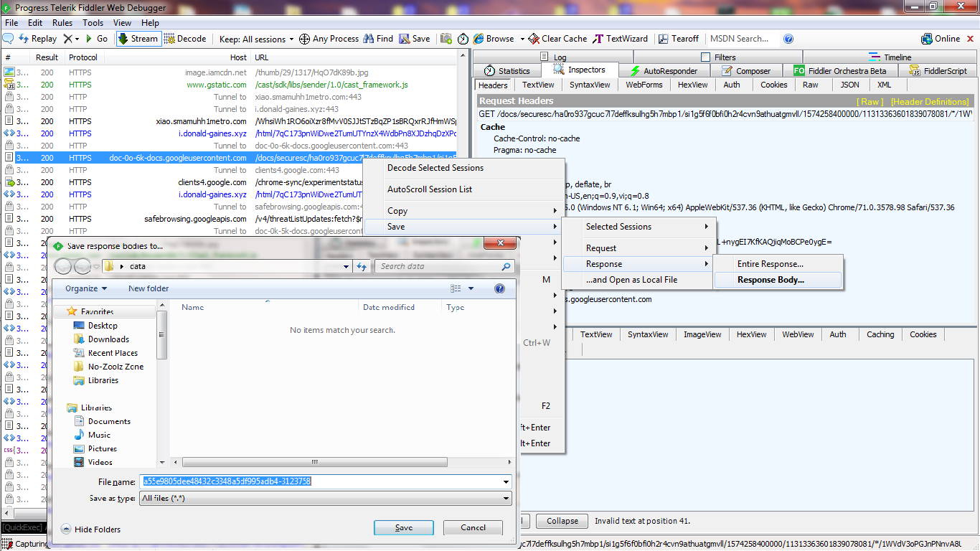Switch to the Statistics tab
The width and height of the screenshot is (980, 551).
click(507, 71)
